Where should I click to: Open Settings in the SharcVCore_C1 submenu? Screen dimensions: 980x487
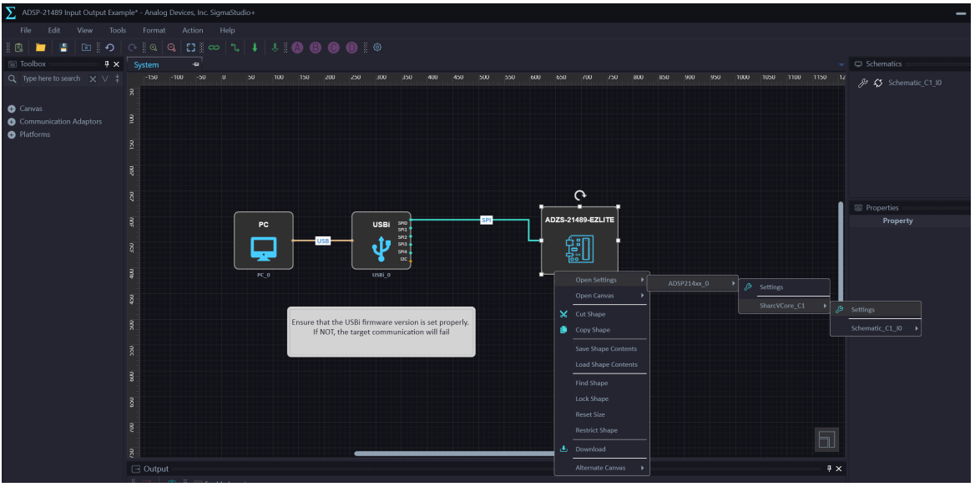[876, 310]
